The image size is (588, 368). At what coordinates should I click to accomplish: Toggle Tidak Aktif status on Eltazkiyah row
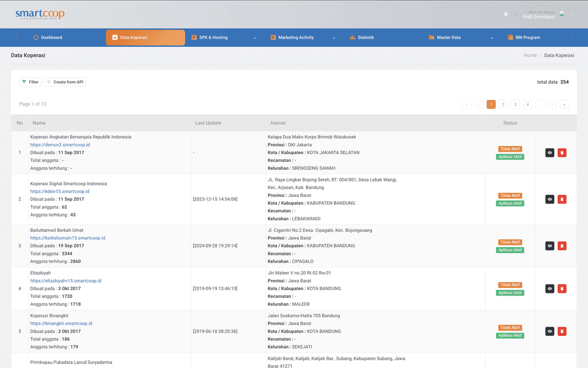point(510,285)
